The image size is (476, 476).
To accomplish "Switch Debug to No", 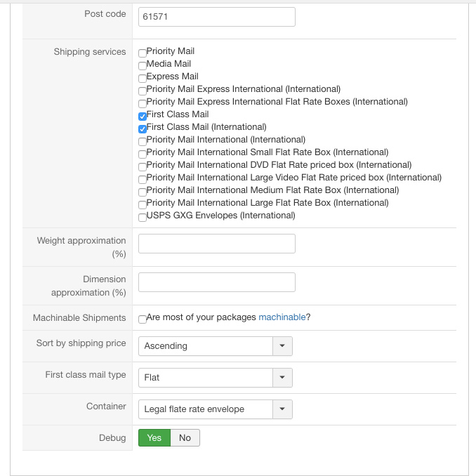I will (x=185, y=437).
